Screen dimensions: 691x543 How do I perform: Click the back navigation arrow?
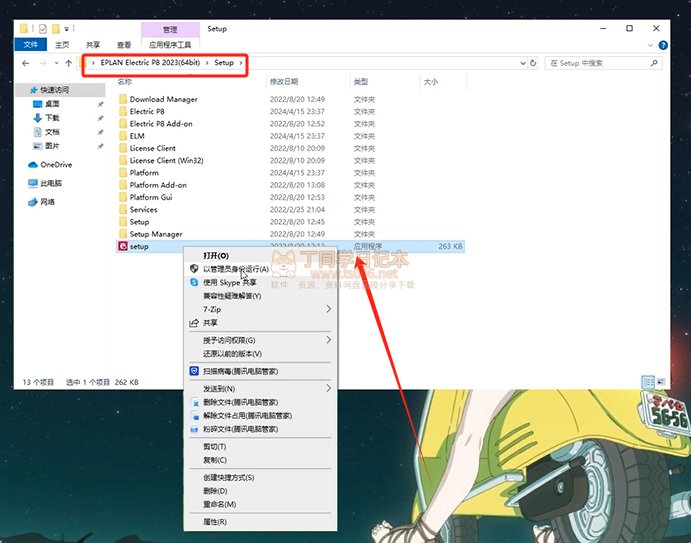pyautogui.click(x=26, y=63)
